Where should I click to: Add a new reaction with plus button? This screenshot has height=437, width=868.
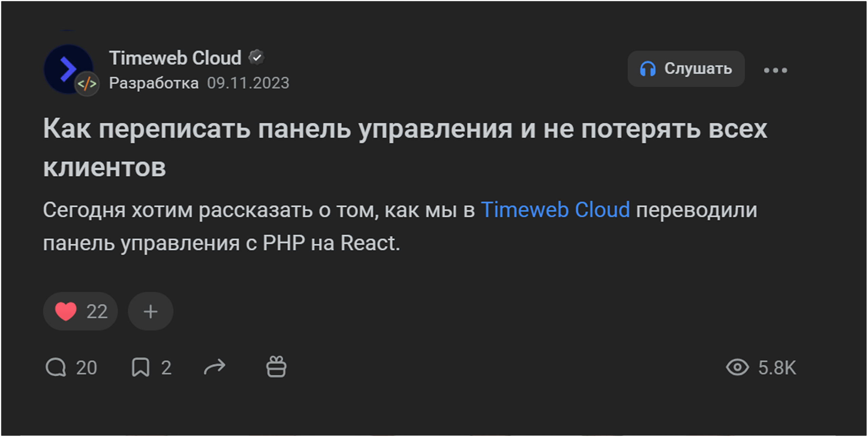pos(151,311)
